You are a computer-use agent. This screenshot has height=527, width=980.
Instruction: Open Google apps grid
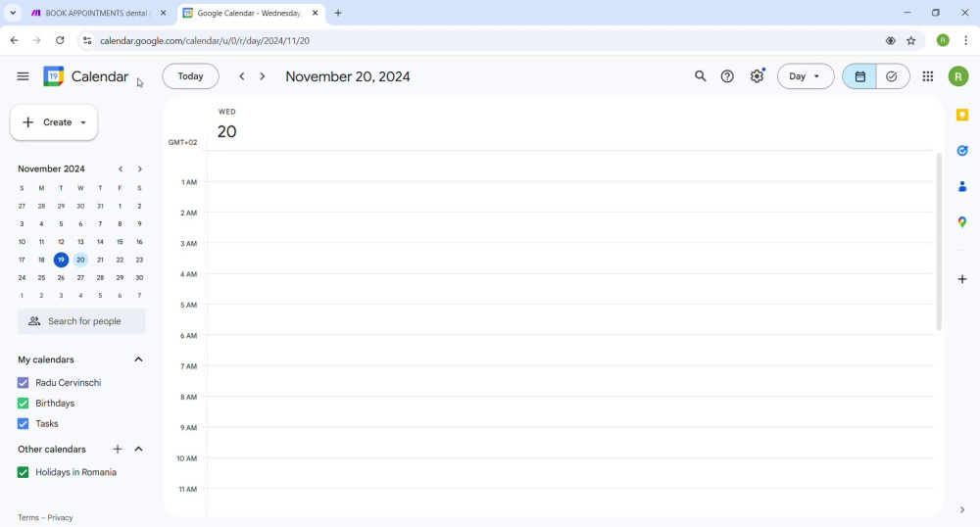[927, 76]
